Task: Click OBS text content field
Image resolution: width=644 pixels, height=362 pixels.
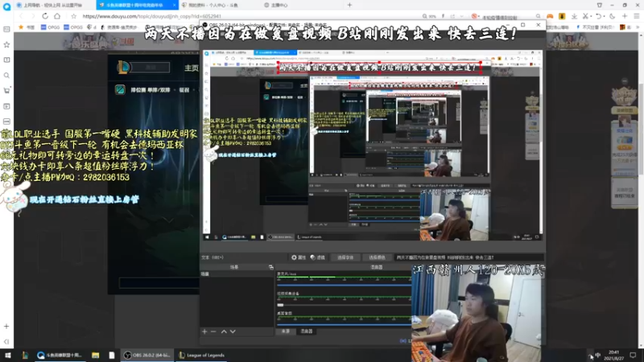Action: 469,257
